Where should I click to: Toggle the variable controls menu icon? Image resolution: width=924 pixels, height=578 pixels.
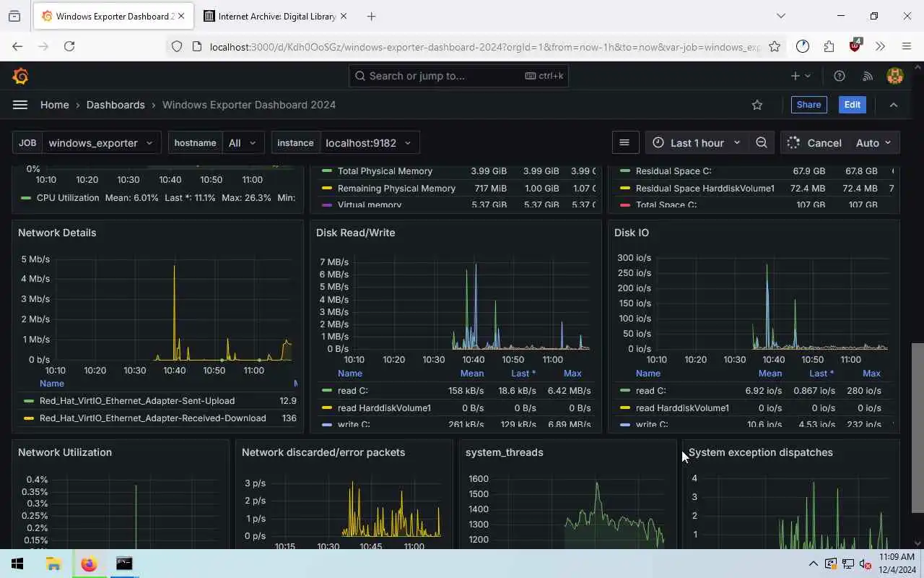point(624,142)
